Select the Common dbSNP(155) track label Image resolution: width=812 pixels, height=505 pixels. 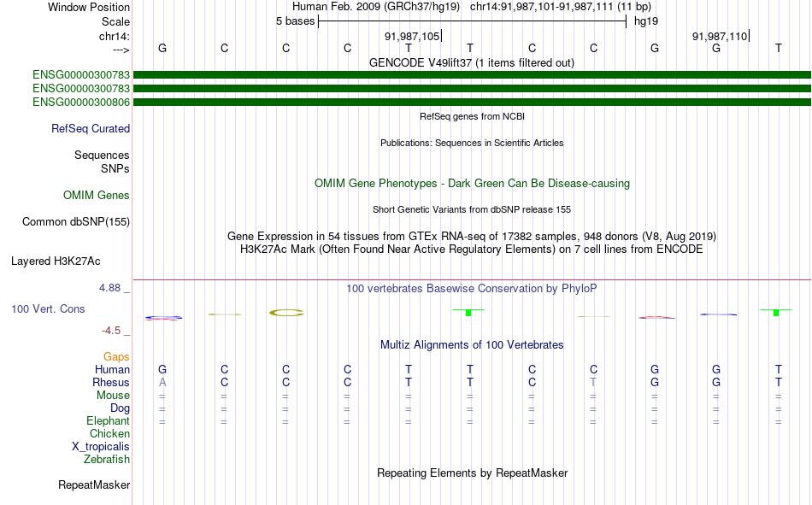click(75, 221)
